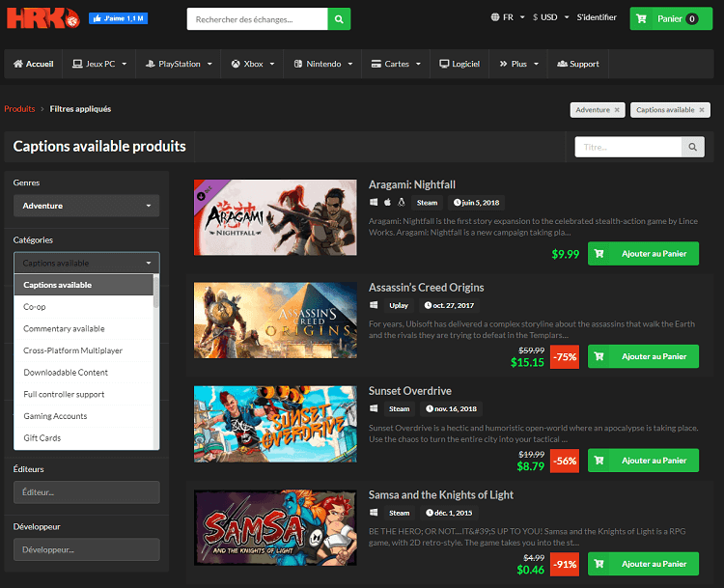Click the title filter search icon
724x588 pixels.
pyautogui.click(x=692, y=147)
